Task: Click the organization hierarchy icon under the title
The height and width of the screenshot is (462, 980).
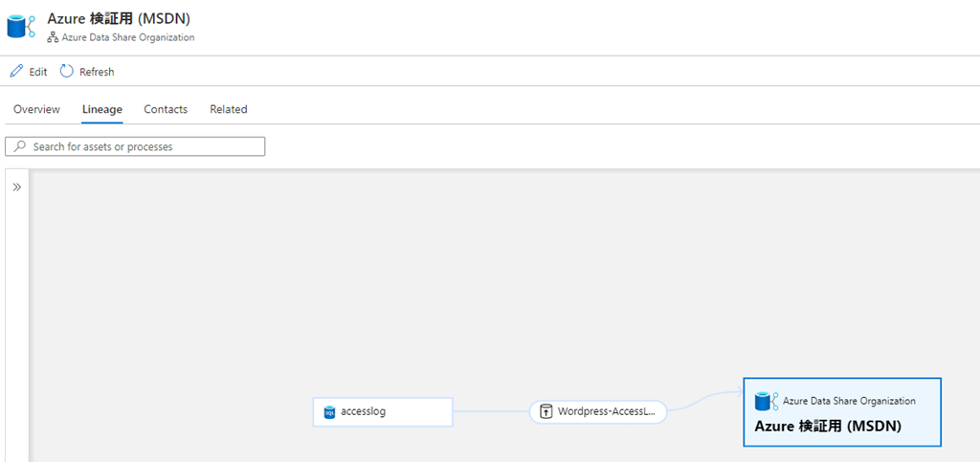Action: click(x=54, y=37)
